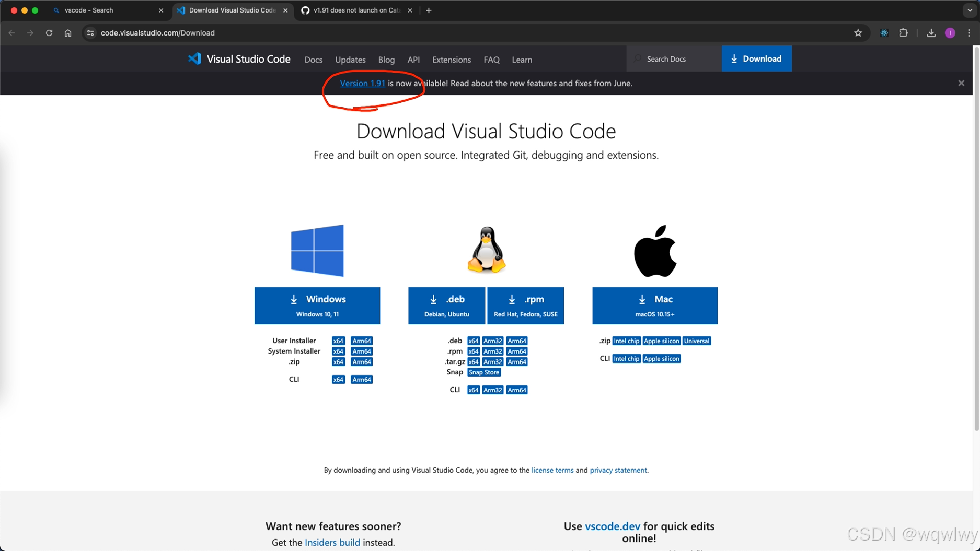Select the Download Visual Studio Code tab
The image size is (980, 551).
tap(232, 10)
